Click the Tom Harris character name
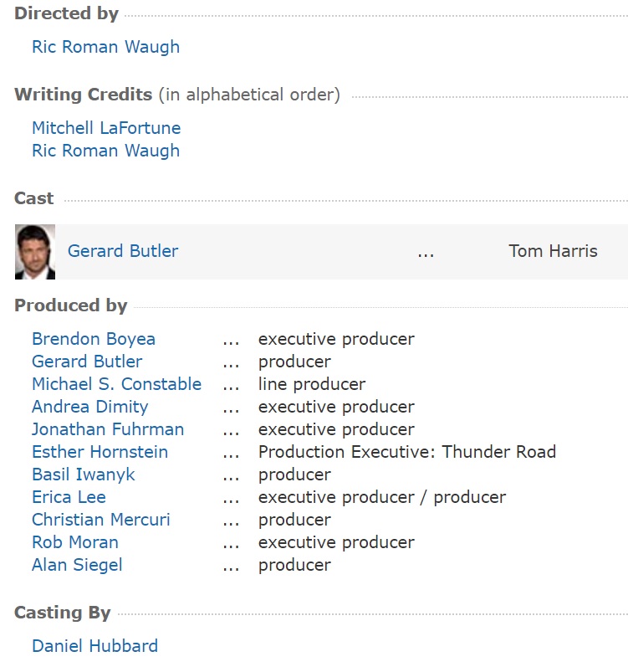Viewport: 628px width, 672px height. click(553, 251)
